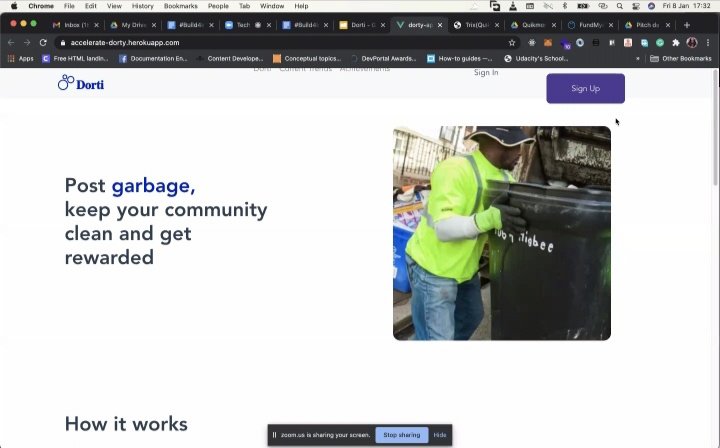
Task: Open the Conceptual topics bookmark folder
Action: (x=307, y=59)
